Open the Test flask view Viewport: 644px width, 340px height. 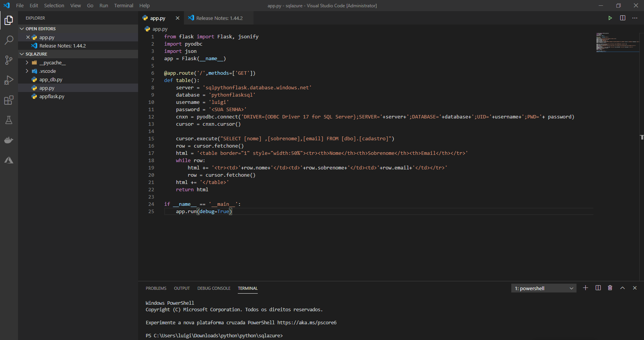(x=9, y=120)
